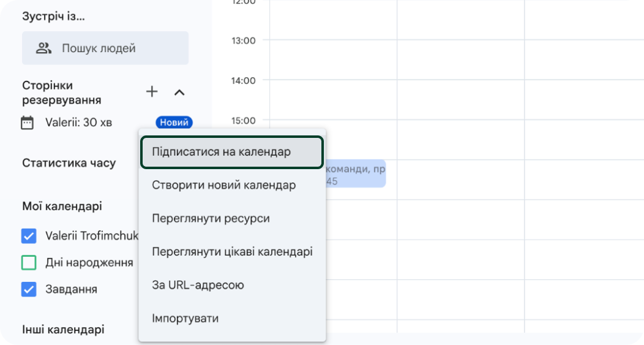Screen dimensions: 644x345
Task: Select "Переглянути цікаві календарі" menu entry
Action: [x=232, y=251]
